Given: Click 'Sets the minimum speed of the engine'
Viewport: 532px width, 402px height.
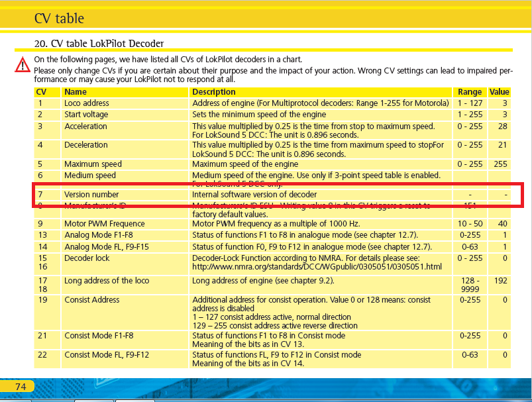Looking at the screenshot, I should 259,115.
